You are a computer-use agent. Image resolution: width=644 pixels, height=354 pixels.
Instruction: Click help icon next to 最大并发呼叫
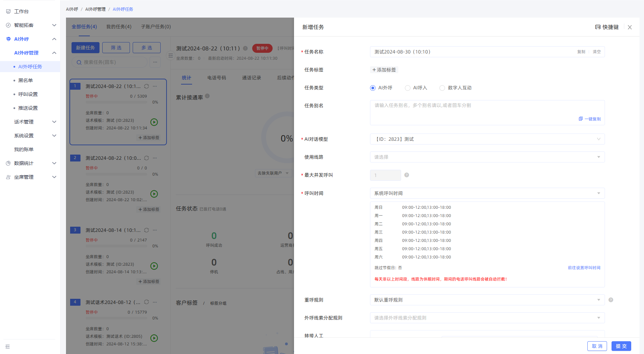point(407,175)
